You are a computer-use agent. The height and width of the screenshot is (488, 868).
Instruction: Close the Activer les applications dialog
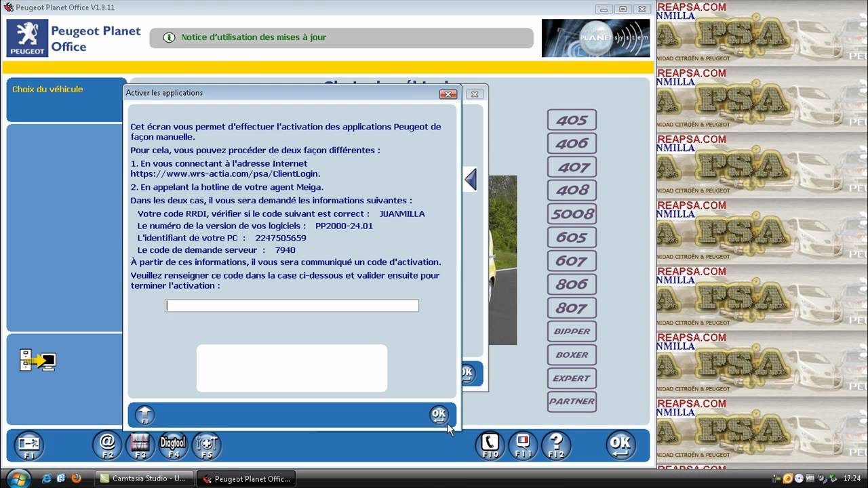[448, 94]
